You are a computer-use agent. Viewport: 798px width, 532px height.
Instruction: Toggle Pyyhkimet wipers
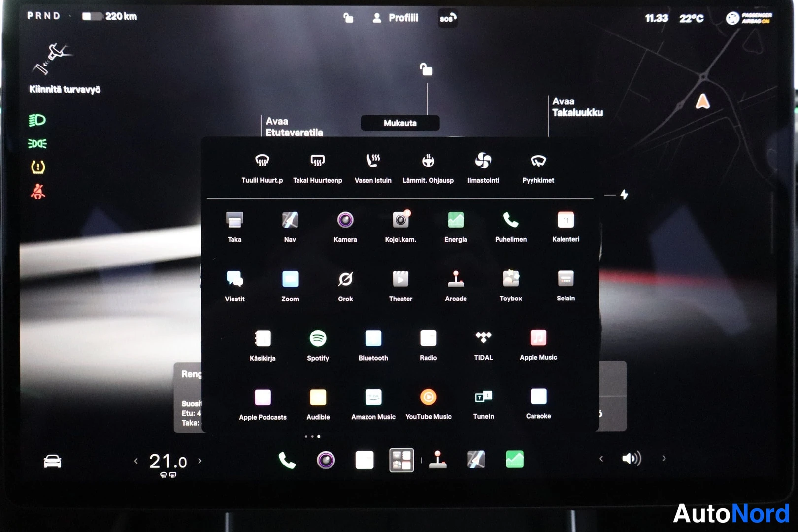coord(538,168)
